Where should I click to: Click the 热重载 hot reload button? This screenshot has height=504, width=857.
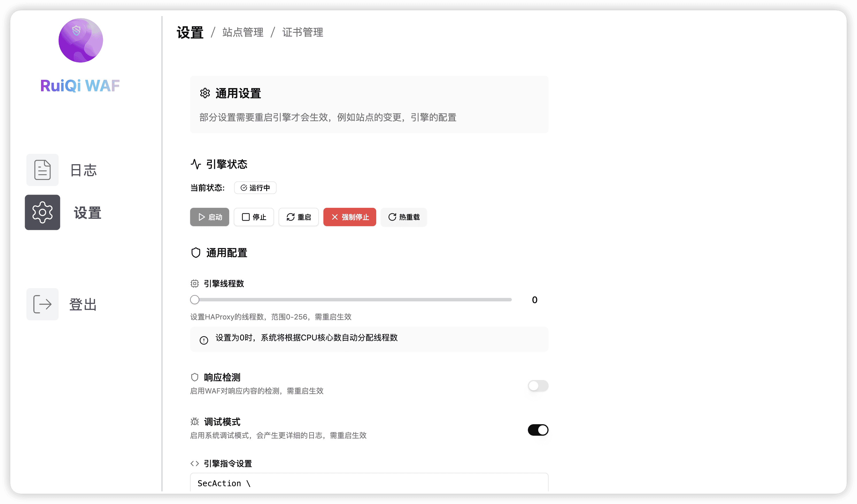click(404, 217)
